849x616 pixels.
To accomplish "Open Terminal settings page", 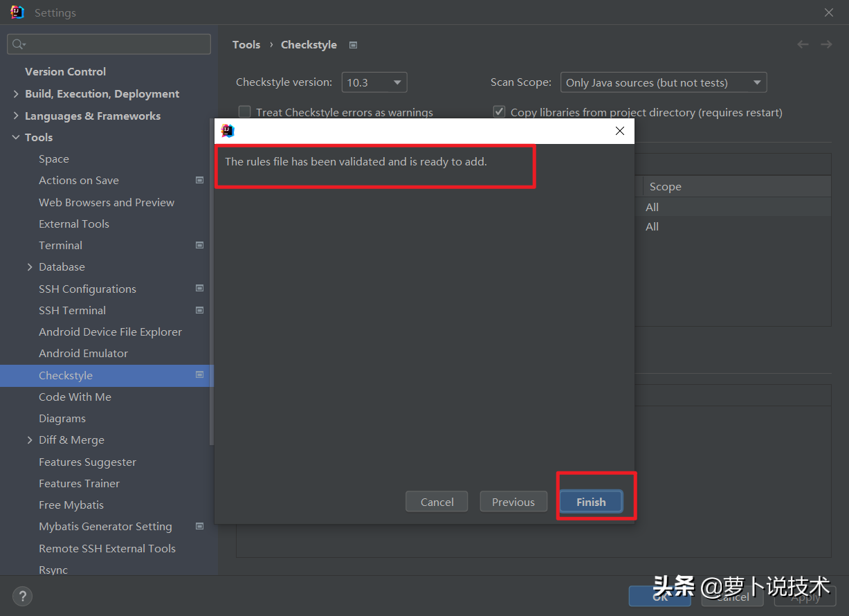I will click(60, 246).
